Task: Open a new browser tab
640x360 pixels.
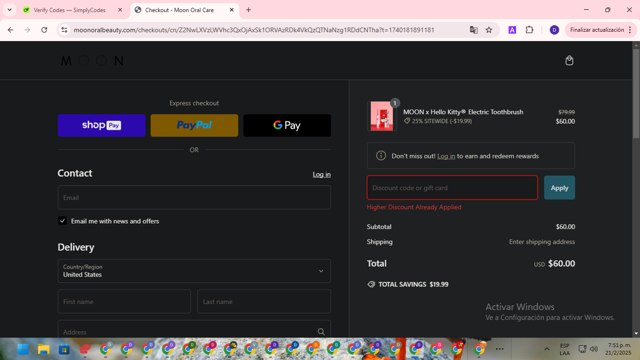Action: (248, 10)
